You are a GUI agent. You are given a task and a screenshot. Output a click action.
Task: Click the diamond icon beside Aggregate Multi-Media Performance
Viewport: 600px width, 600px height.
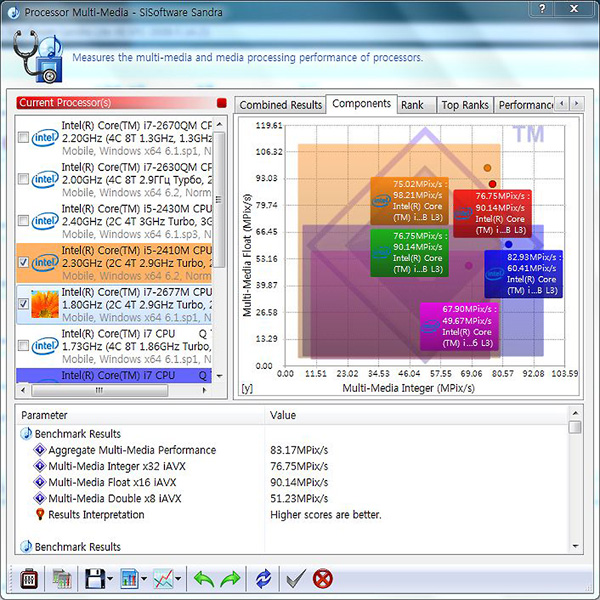[40, 450]
